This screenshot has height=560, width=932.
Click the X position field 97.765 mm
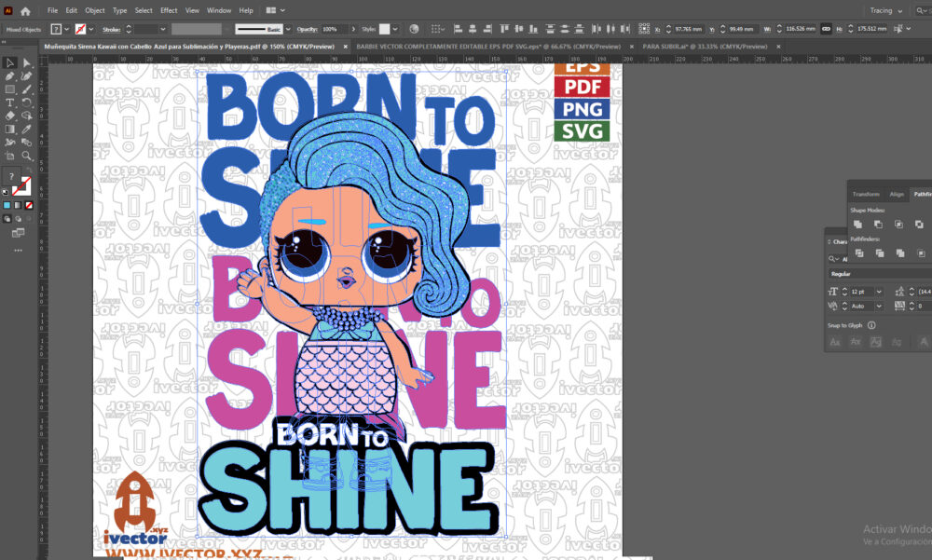click(689, 29)
